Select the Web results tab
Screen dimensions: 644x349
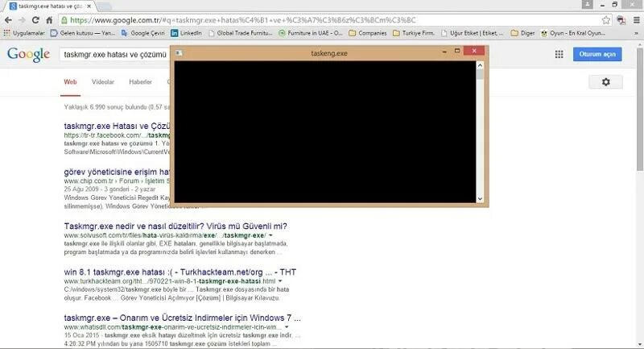70,81
